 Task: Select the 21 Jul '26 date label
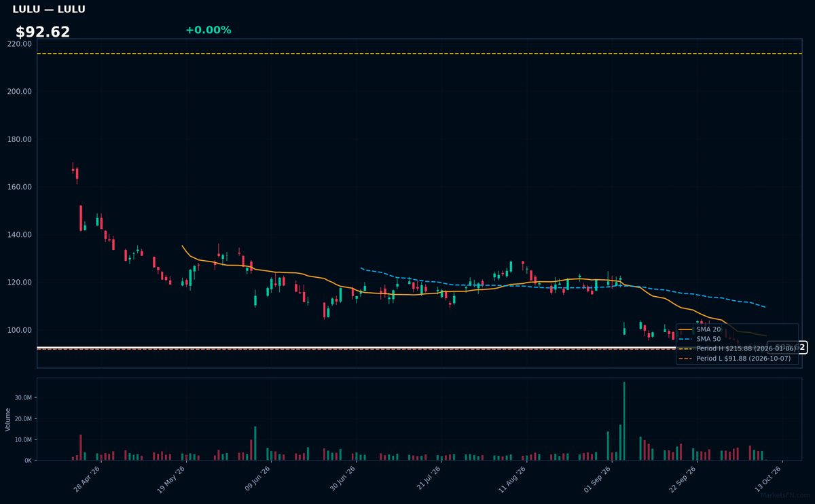pos(428,478)
